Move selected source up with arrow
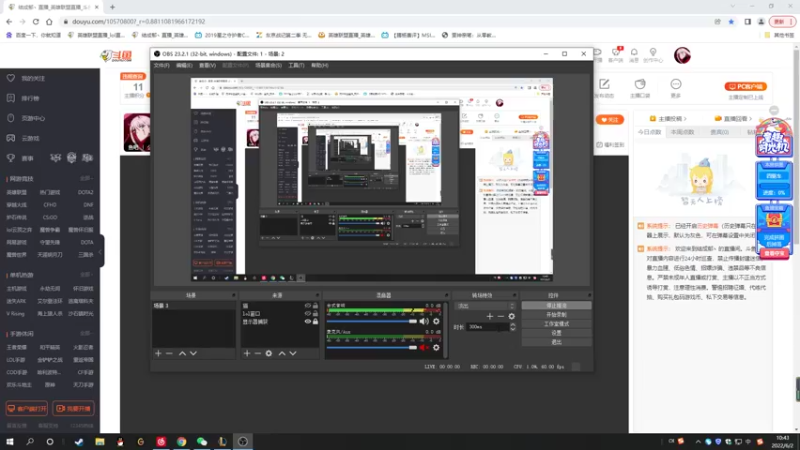Screen dimensions: 800x450 click(x=282, y=353)
